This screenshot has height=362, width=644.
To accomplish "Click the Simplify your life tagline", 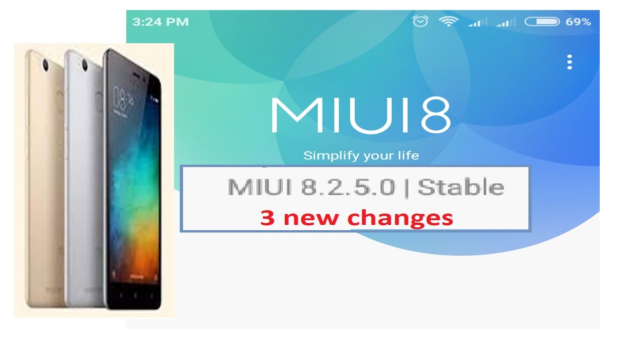I will (x=361, y=155).
